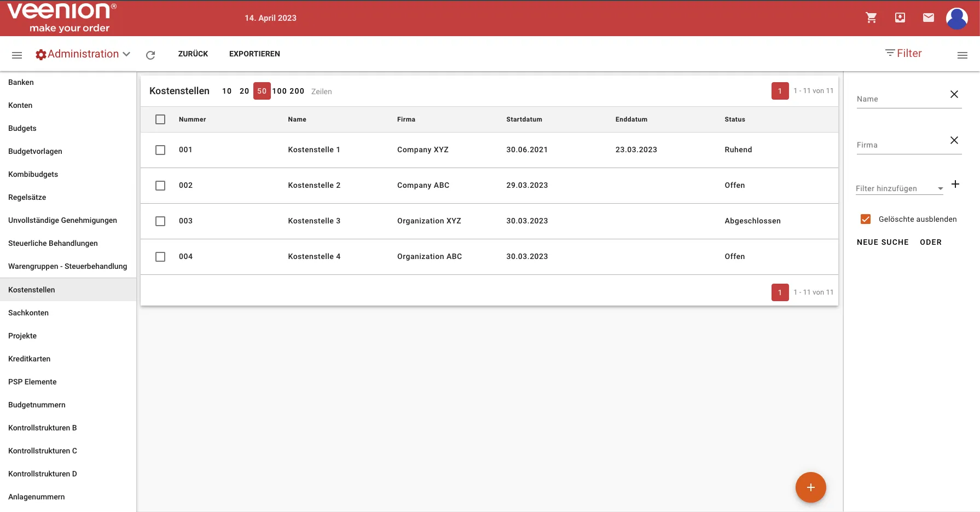Click the EXPORTIEREN button
980x512 pixels.
coord(254,54)
